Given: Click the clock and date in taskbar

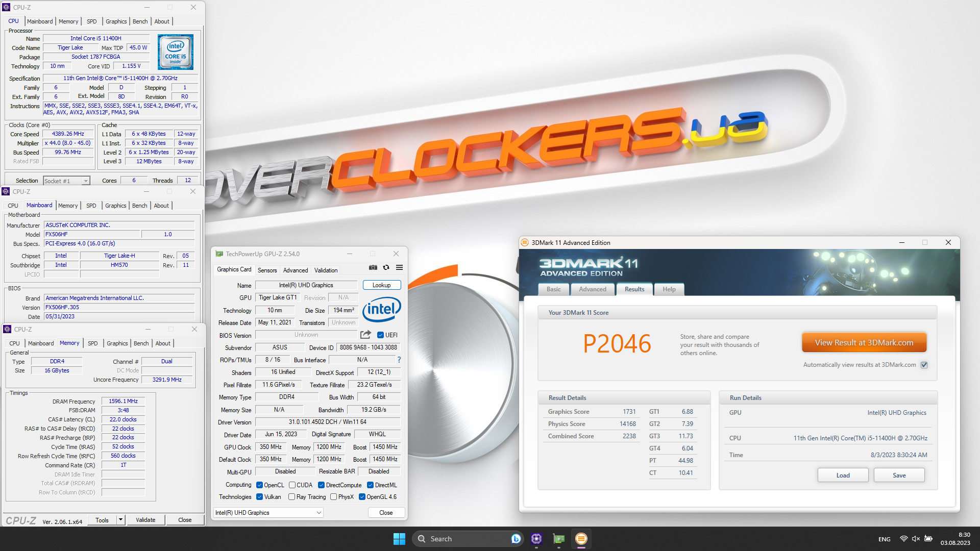Looking at the screenshot, I should 955,539.
